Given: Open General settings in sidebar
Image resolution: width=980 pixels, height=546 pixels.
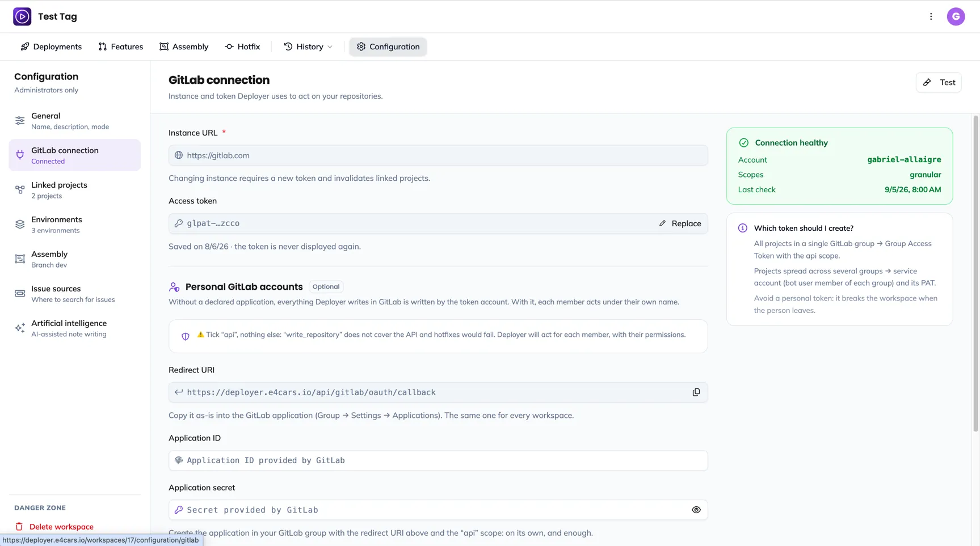Looking at the screenshot, I should point(75,121).
